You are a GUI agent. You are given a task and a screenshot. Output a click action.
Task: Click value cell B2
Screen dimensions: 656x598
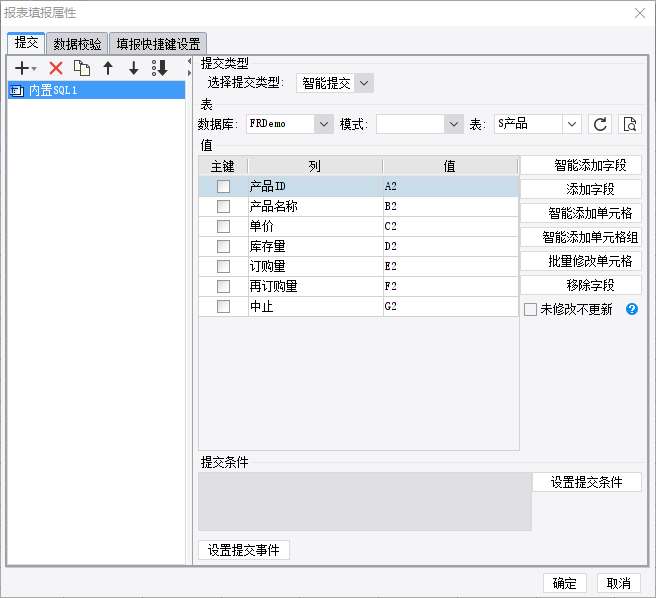451,206
